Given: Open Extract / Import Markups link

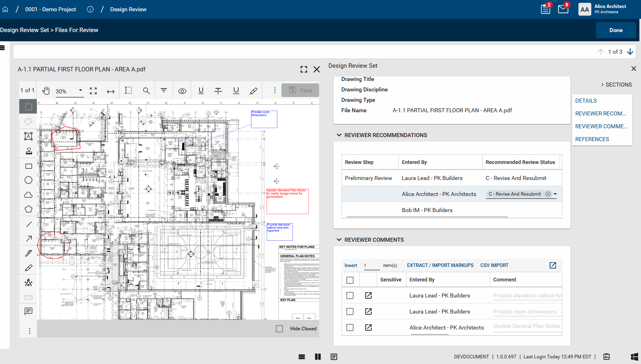Looking at the screenshot, I should [440, 265].
